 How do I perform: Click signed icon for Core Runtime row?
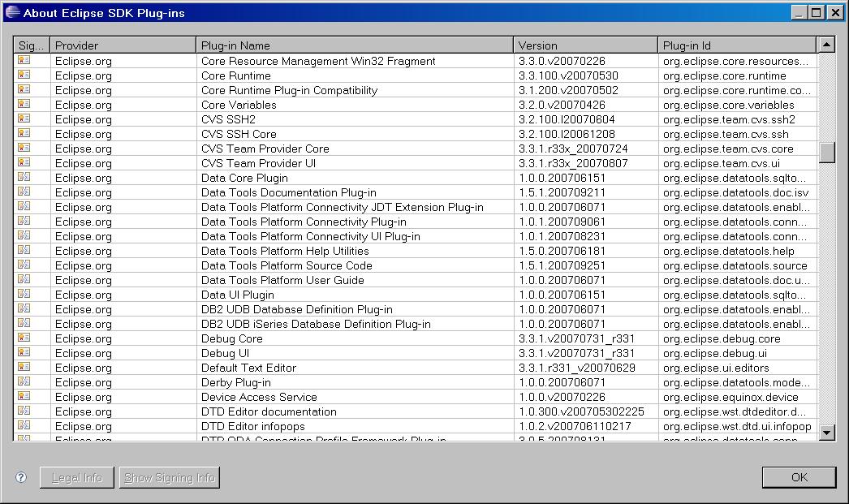point(24,75)
